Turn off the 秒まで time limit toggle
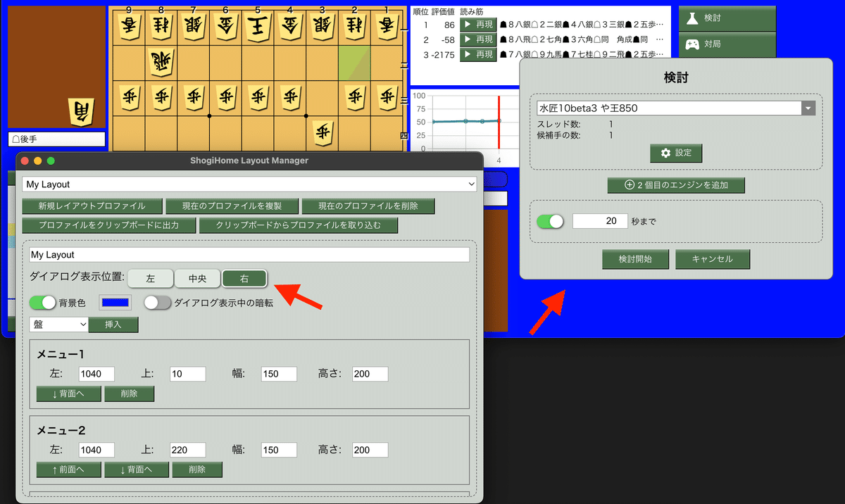 click(x=549, y=220)
